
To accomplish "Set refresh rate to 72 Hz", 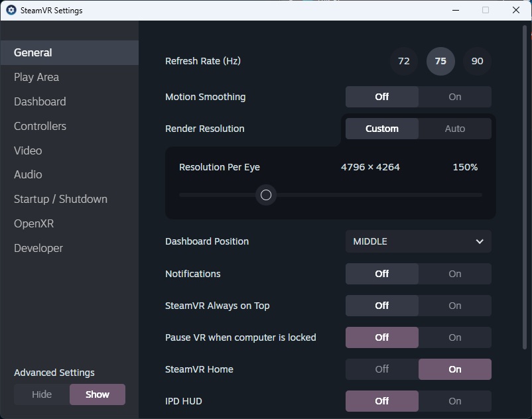I will tap(404, 61).
